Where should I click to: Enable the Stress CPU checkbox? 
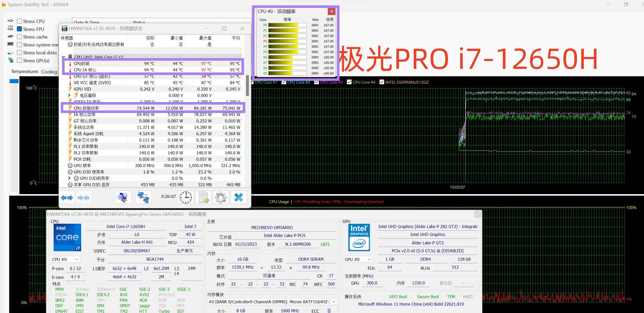tap(19, 21)
